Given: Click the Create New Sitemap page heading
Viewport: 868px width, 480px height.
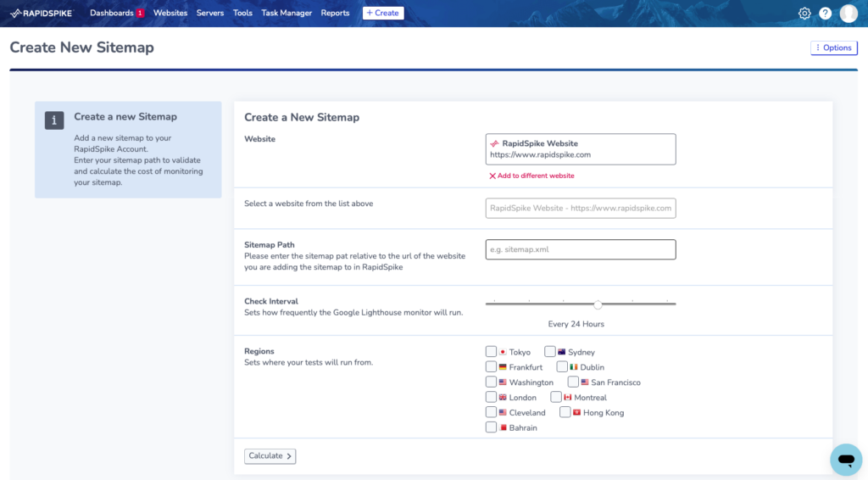Looking at the screenshot, I should pyautogui.click(x=82, y=47).
